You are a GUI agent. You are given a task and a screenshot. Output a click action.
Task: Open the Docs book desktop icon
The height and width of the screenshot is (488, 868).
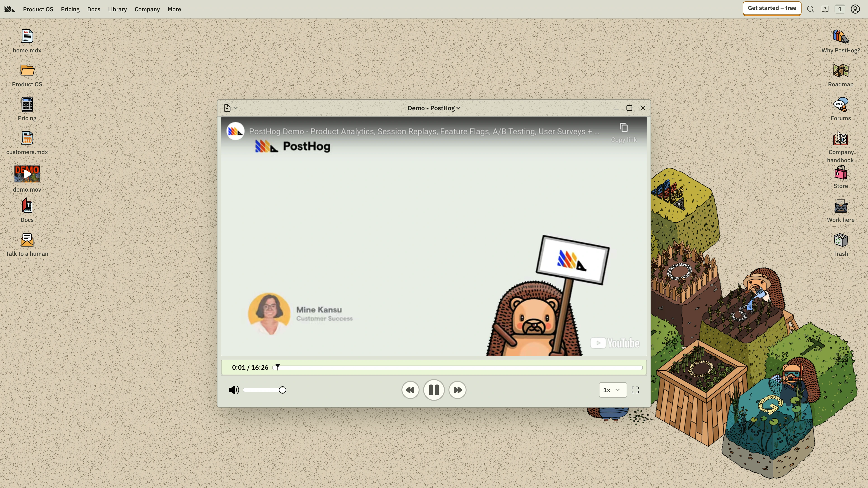click(27, 206)
